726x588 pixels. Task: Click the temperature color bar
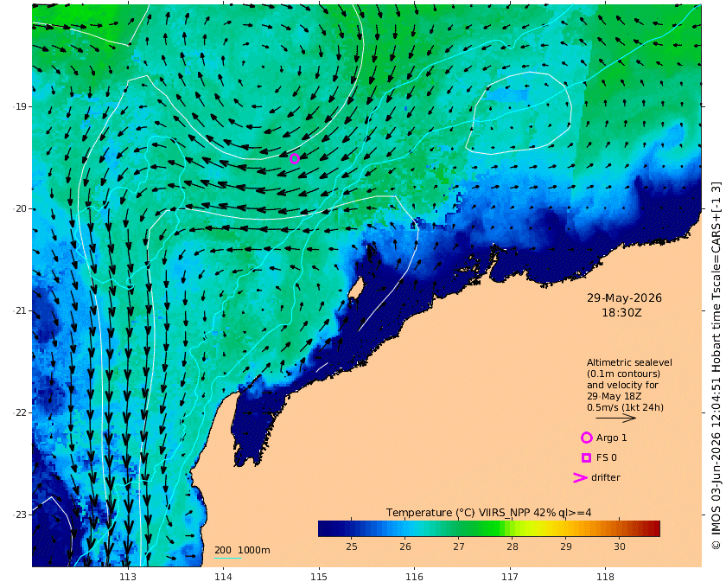[x=489, y=528]
